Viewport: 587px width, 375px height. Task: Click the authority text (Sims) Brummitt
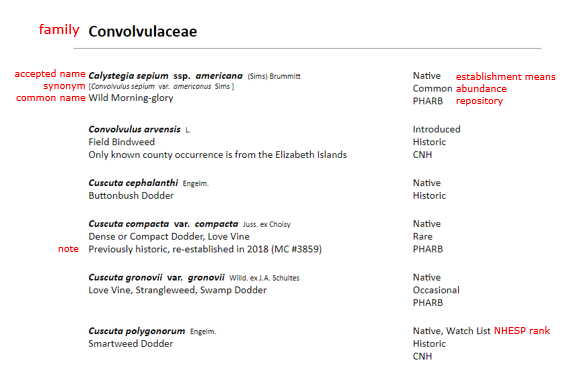pos(274,76)
